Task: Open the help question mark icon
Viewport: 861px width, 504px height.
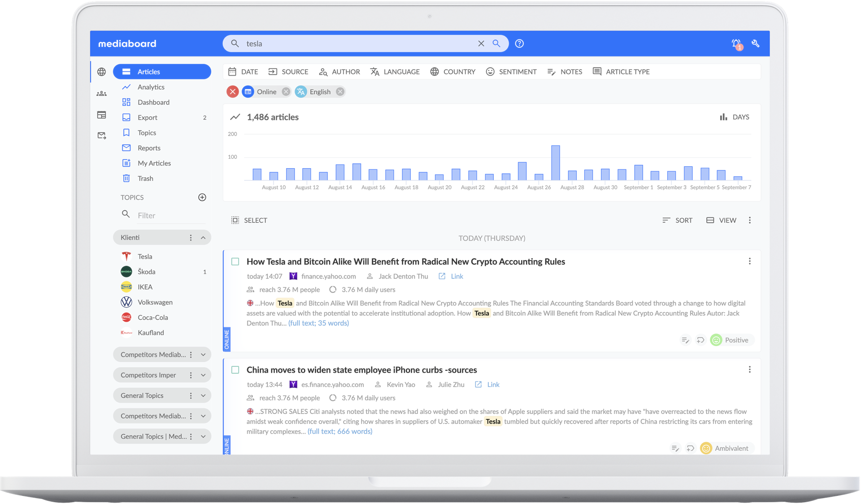Action: [x=519, y=43]
